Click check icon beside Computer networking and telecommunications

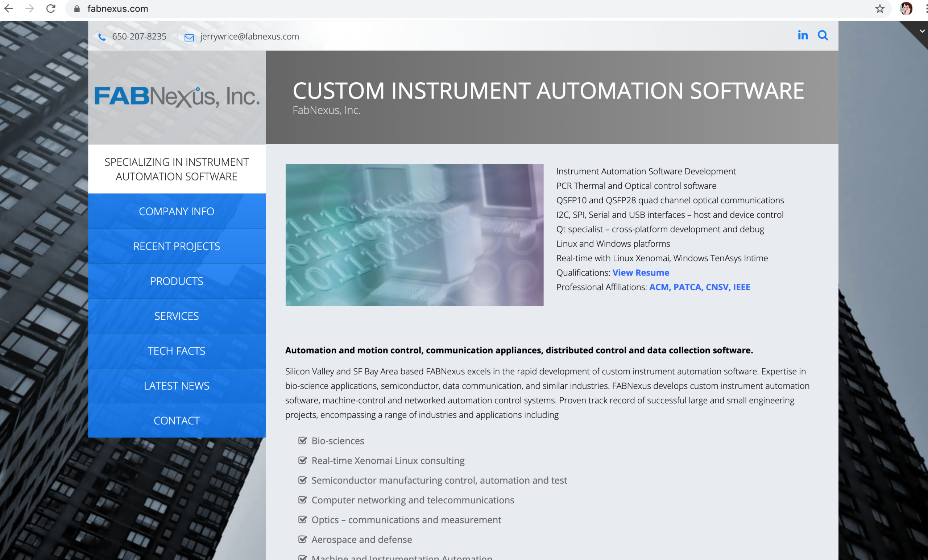click(x=302, y=499)
